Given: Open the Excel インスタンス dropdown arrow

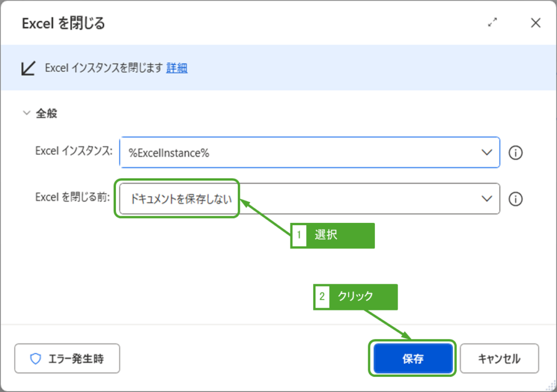Looking at the screenshot, I should coord(487,153).
